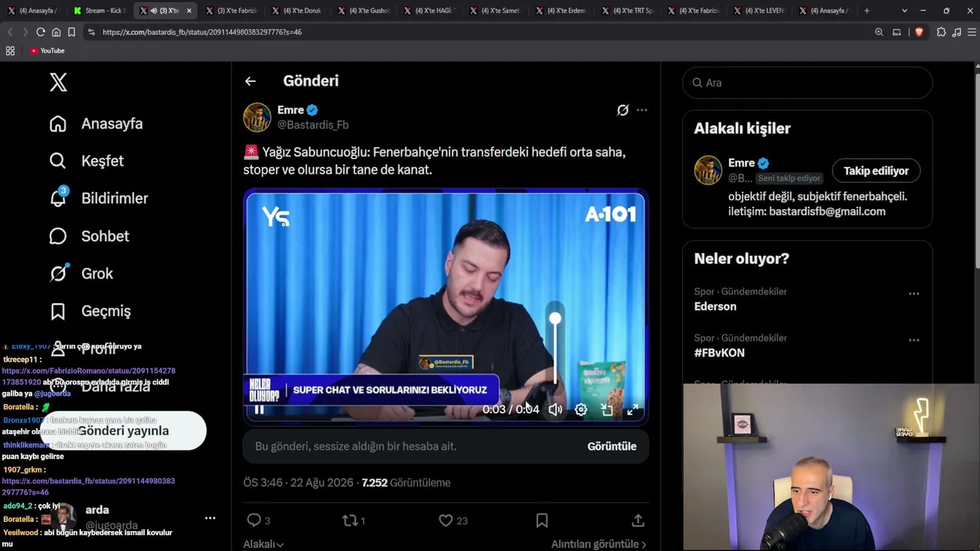Click browser forward button
This screenshot has height=551, width=980.
(25, 32)
